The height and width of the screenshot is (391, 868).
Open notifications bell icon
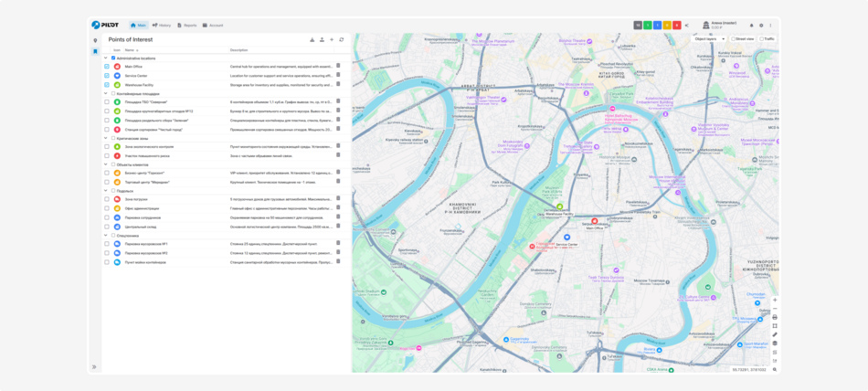click(752, 26)
